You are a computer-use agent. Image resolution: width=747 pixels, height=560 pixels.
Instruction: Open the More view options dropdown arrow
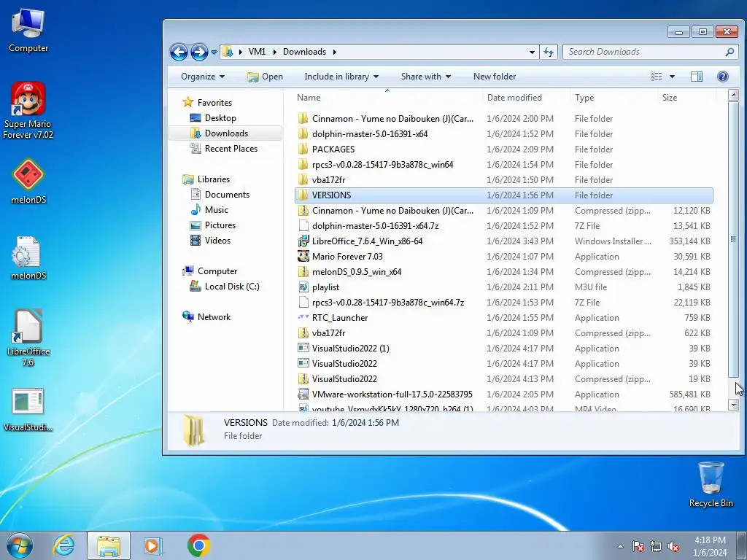pyautogui.click(x=672, y=76)
